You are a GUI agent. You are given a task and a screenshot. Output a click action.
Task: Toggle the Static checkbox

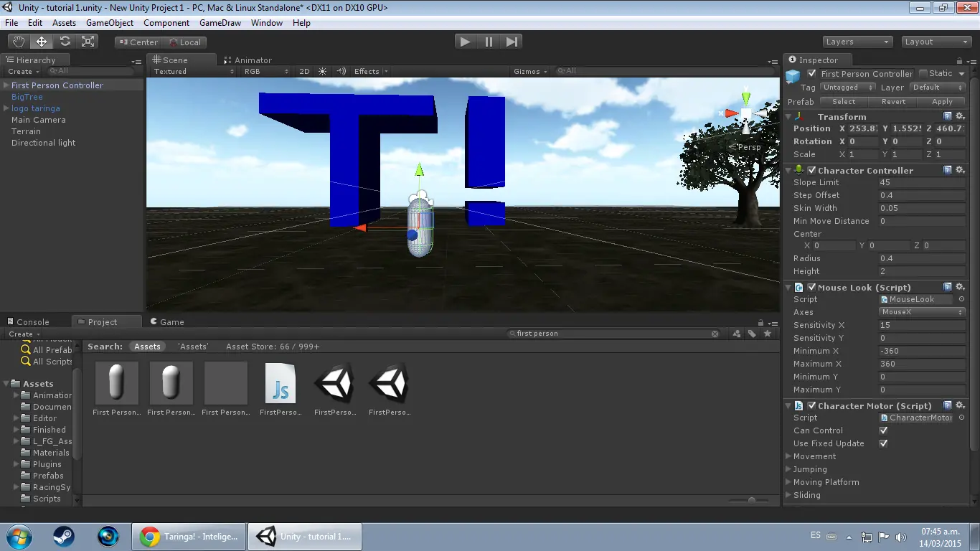click(923, 73)
